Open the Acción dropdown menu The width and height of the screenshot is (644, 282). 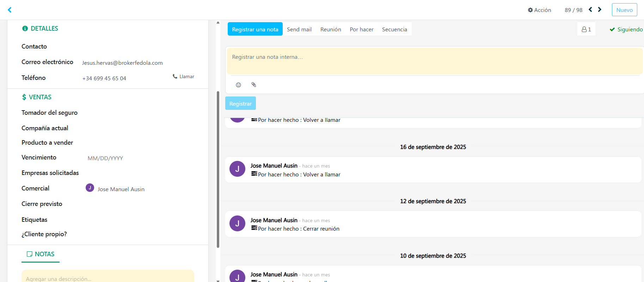click(539, 10)
